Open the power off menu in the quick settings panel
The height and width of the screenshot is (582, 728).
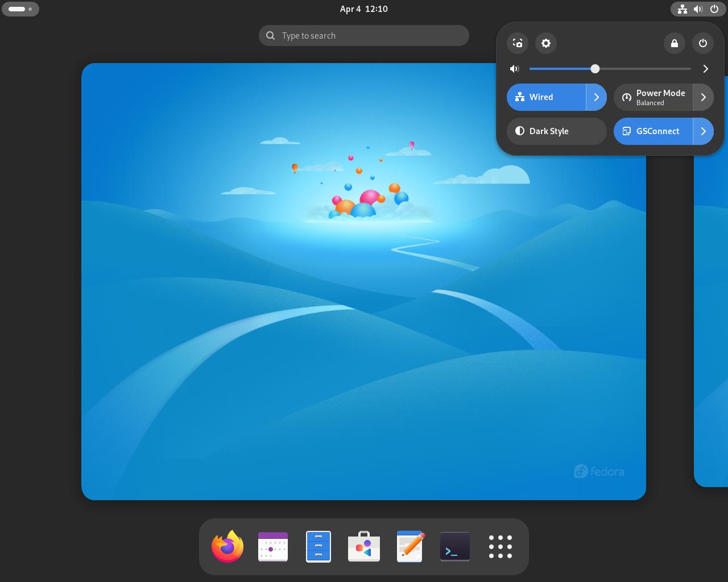tap(703, 43)
